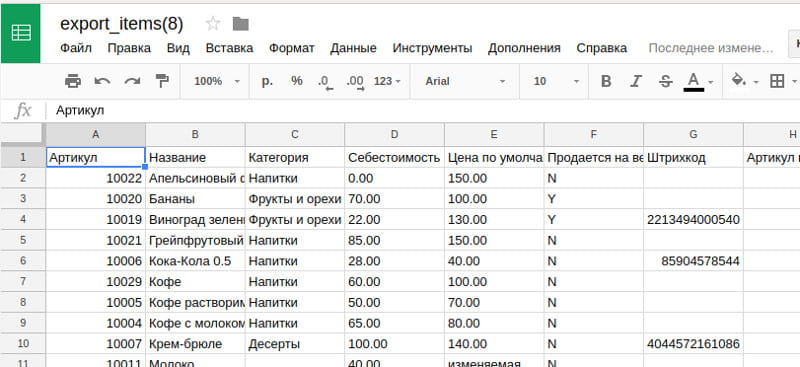Select the Бананы cell
The height and width of the screenshot is (367, 800).
(195, 199)
